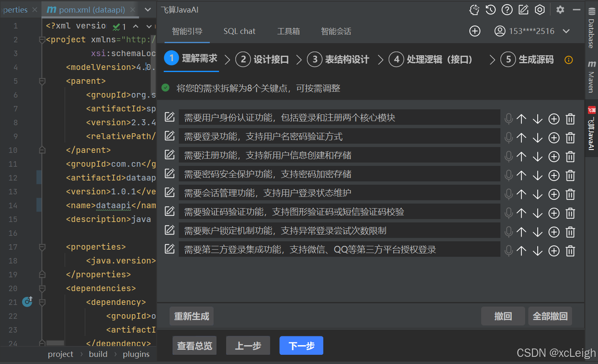Click microphone icon for 需要用户身份认证功能 row

click(509, 119)
